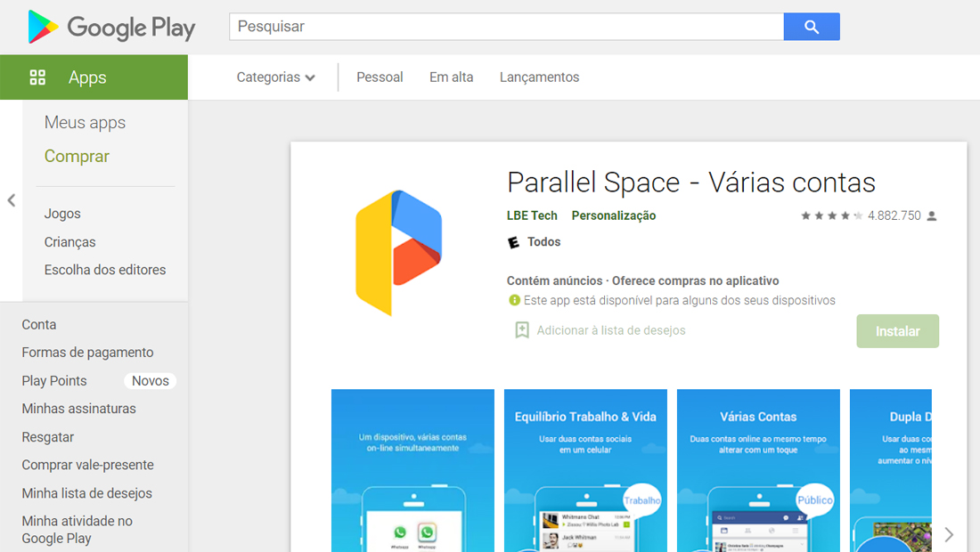Click the blue search magnifier button

pos(812,27)
